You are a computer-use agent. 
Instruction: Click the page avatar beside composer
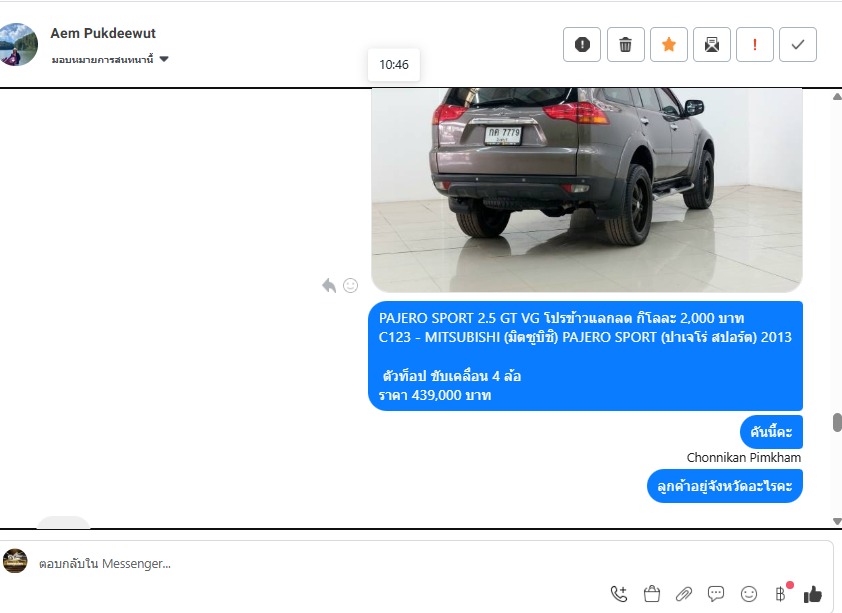15,561
